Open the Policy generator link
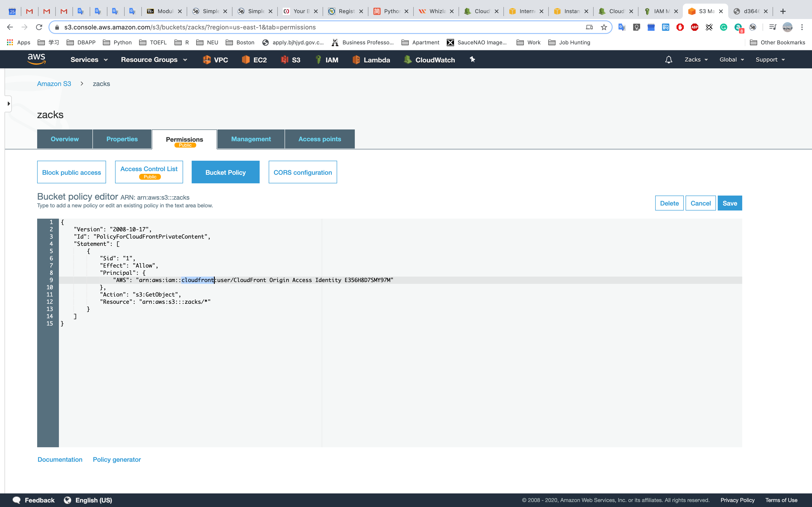Screen dimensions: 812x507 pyautogui.click(x=117, y=459)
